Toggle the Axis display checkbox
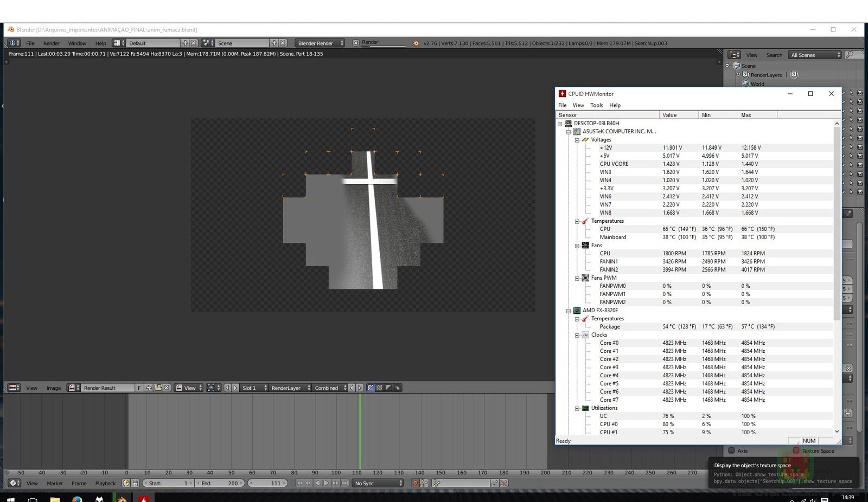This screenshot has width=868, height=502. pyautogui.click(x=731, y=450)
